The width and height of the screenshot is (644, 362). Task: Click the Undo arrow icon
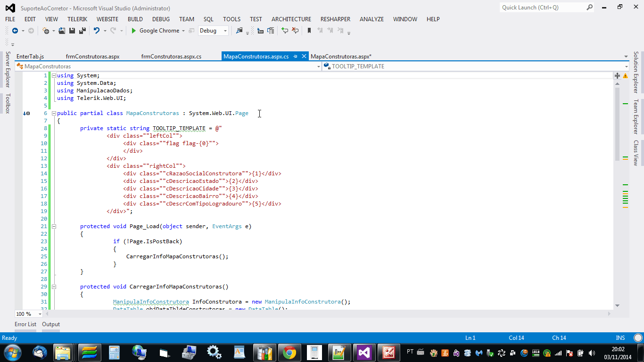pyautogui.click(x=96, y=31)
